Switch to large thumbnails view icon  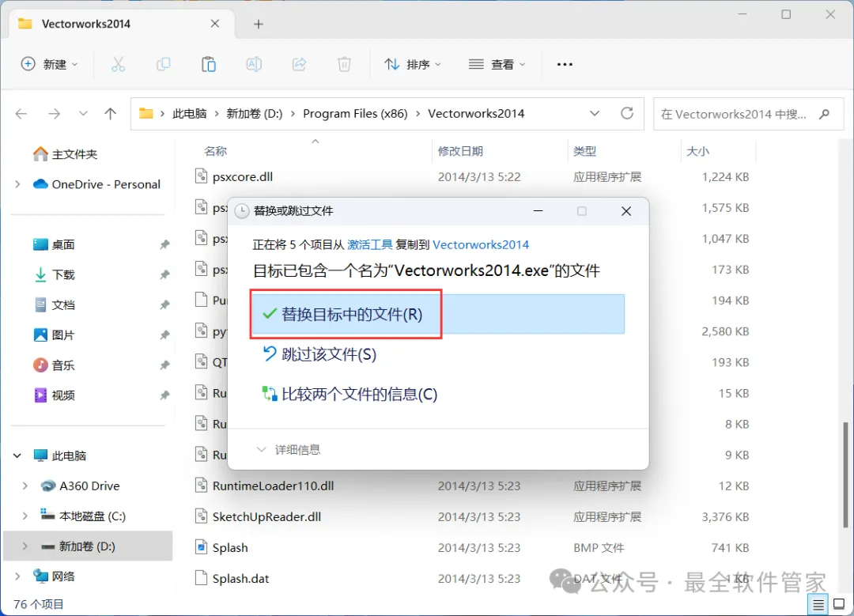pyautogui.click(x=839, y=604)
